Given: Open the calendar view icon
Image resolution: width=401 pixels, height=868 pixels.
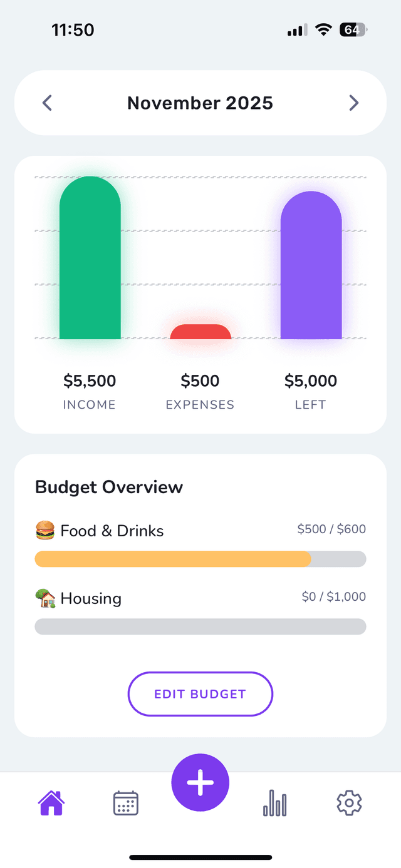Looking at the screenshot, I should 126,803.
